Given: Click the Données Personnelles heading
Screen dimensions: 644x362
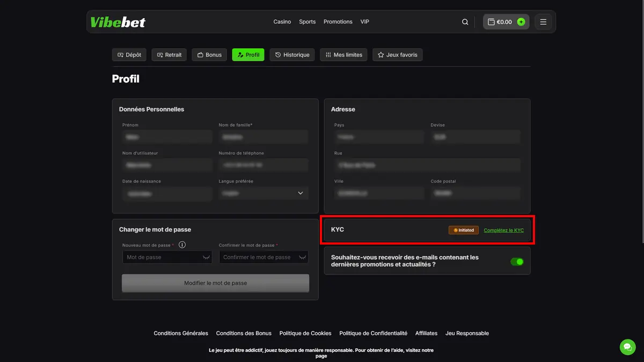Looking at the screenshot, I should point(151,109).
